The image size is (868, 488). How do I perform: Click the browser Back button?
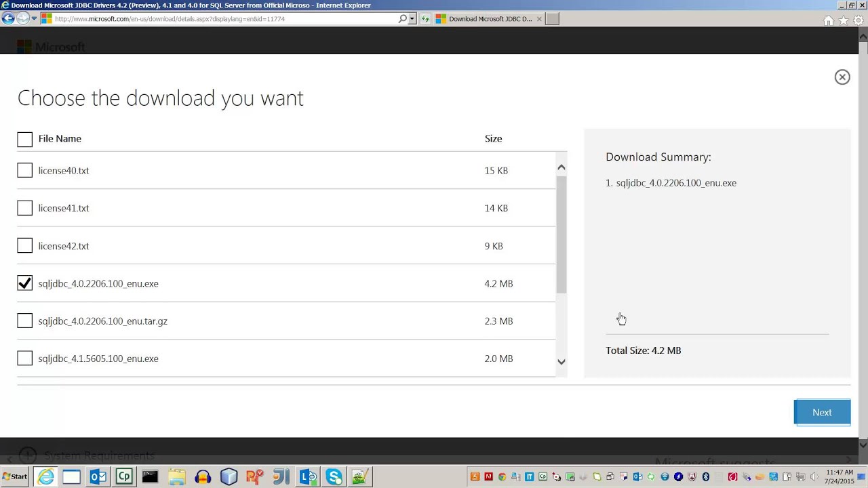8,18
